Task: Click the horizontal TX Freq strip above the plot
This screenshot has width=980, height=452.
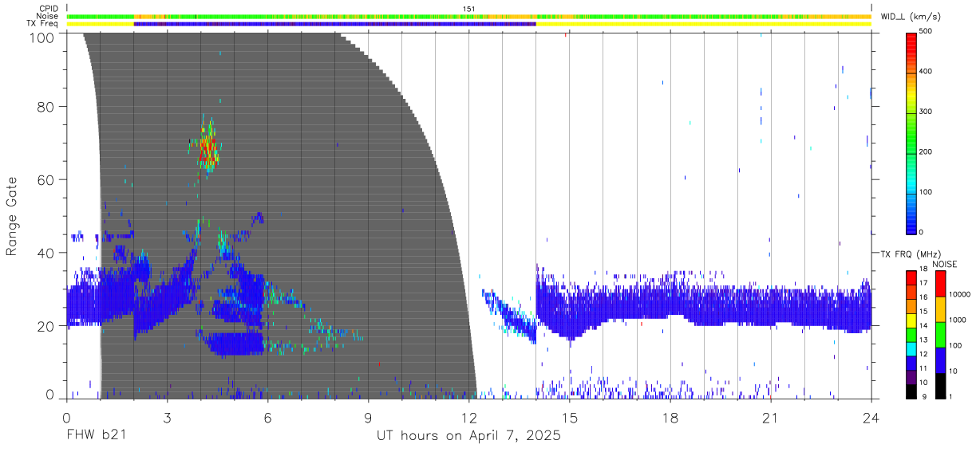Action: [x=468, y=24]
